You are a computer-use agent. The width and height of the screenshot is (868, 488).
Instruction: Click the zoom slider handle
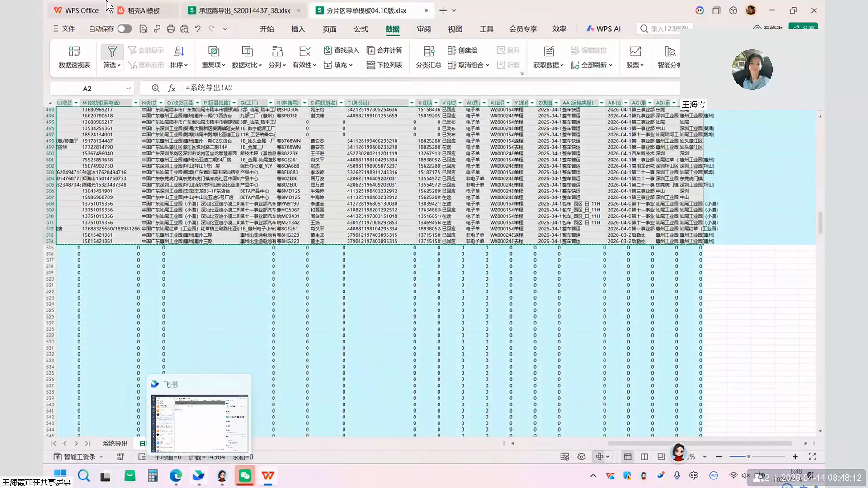pos(749,457)
